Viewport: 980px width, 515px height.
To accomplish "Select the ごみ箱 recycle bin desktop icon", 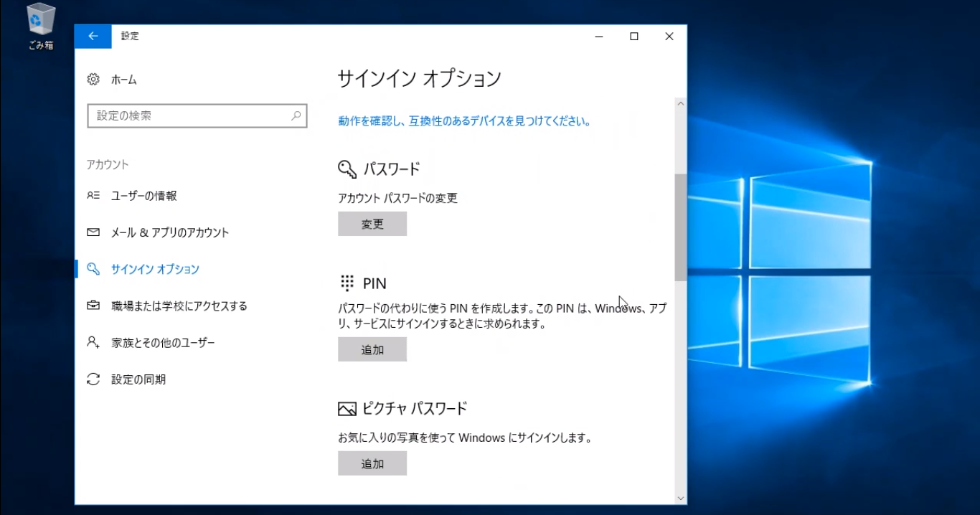I will (x=40, y=27).
